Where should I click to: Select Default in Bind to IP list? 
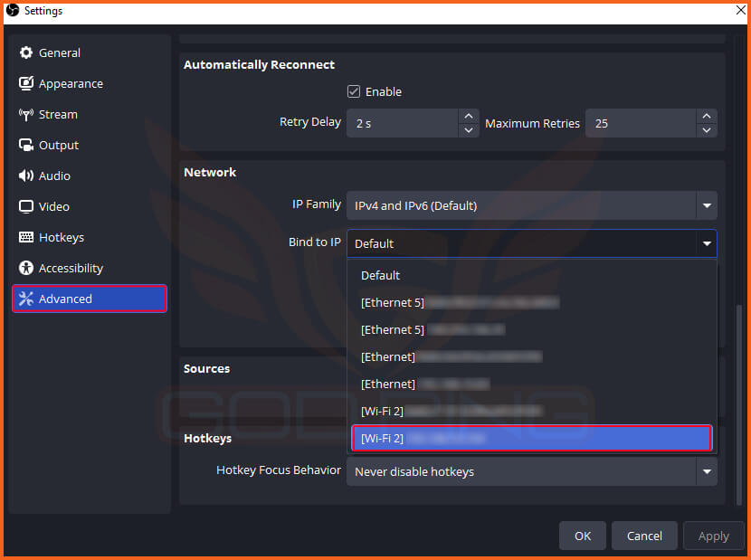pyautogui.click(x=380, y=276)
